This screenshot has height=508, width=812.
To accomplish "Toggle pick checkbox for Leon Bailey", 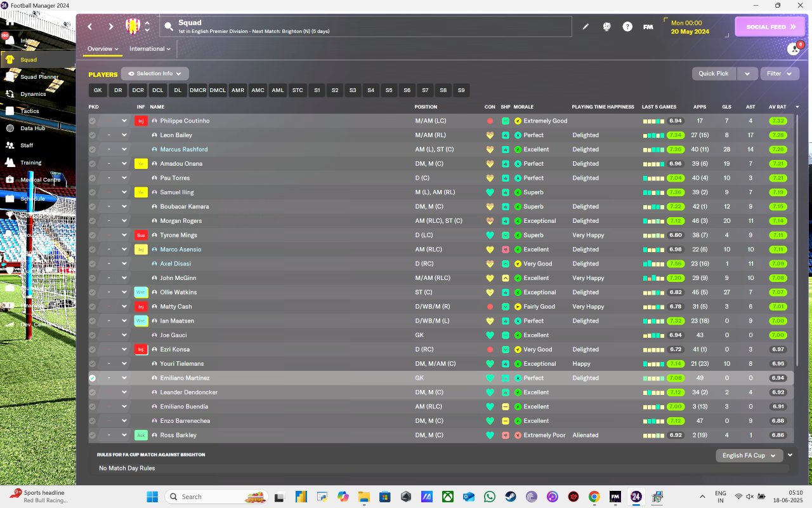I will pyautogui.click(x=93, y=135).
